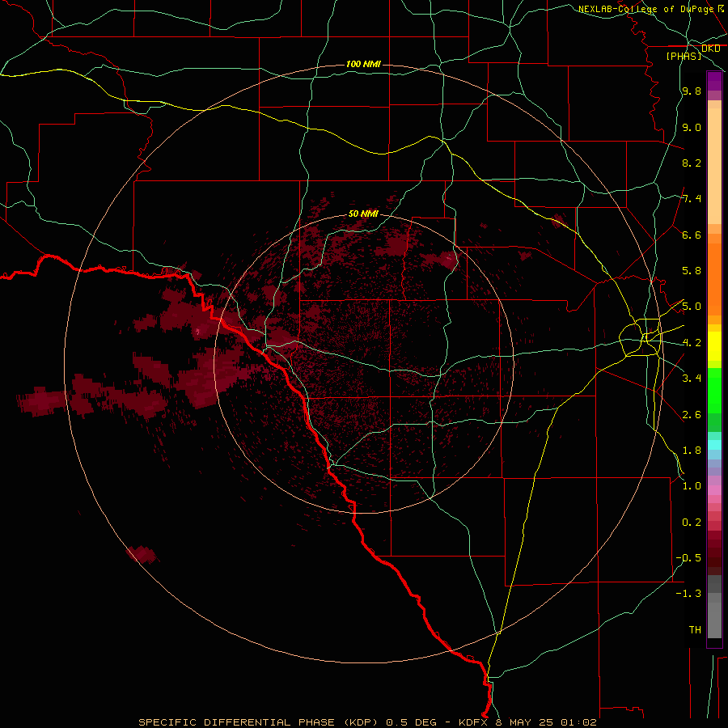The image size is (728, 728).
Task: Click the 50 NMI range ring label
Action: tap(363, 214)
